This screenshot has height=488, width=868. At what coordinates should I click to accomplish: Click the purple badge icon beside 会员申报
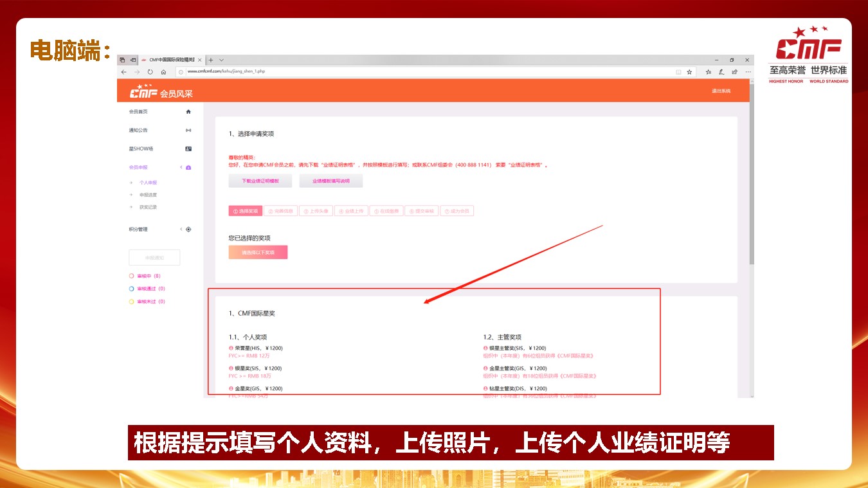[x=188, y=168]
